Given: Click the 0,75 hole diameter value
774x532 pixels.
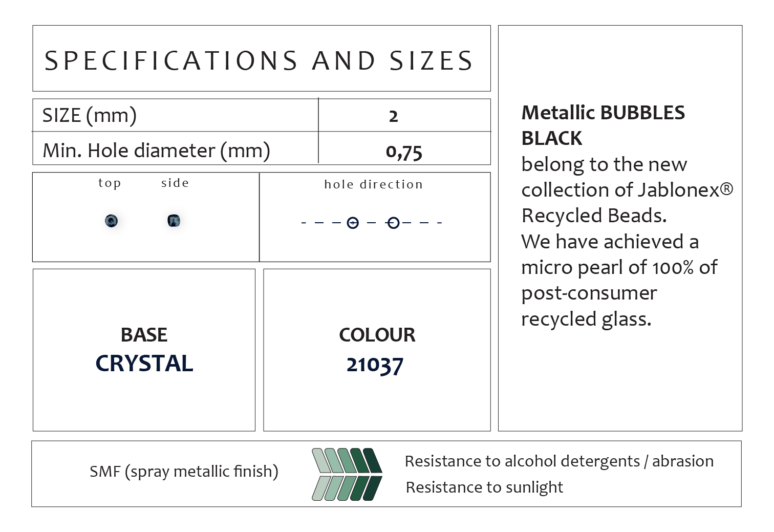Looking at the screenshot, I should click(x=404, y=152).
